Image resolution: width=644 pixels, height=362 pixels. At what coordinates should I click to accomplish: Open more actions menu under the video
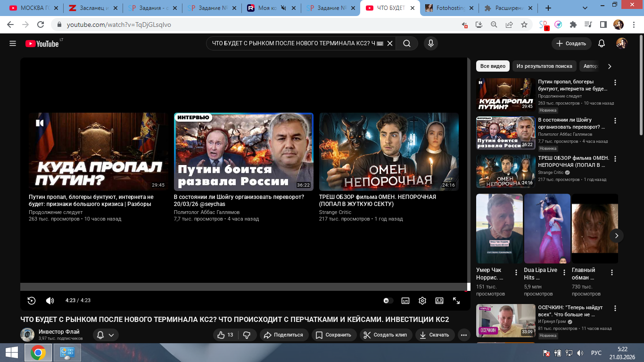tap(464, 335)
